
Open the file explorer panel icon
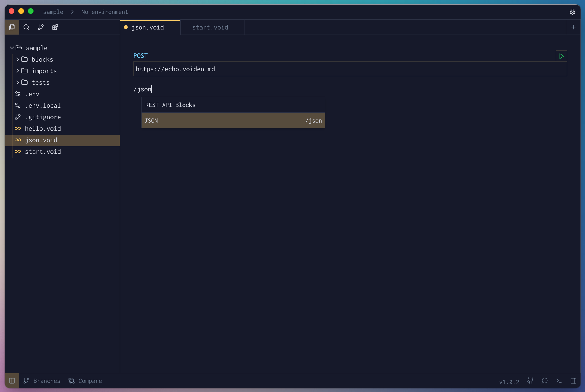coord(12,27)
